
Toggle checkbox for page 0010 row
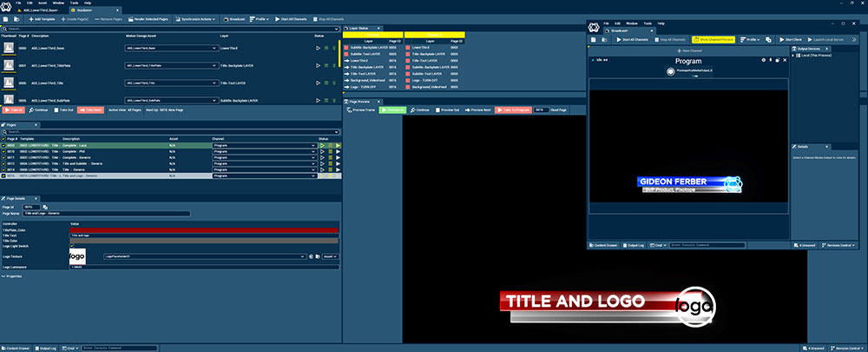click(x=3, y=151)
